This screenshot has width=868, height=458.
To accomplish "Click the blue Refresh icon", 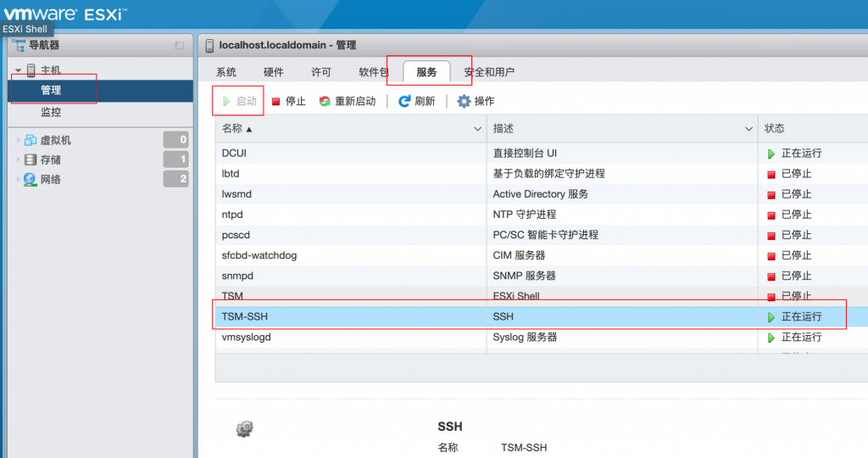I will (x=404, y=102).
